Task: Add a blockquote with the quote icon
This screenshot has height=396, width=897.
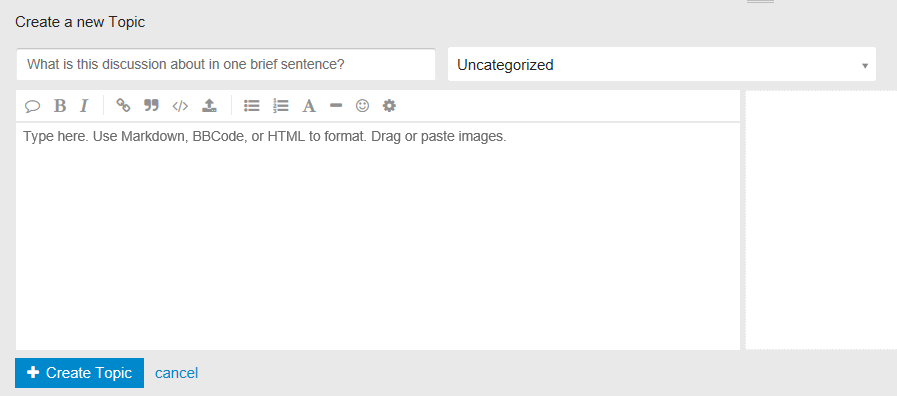Action: point(151,105)
